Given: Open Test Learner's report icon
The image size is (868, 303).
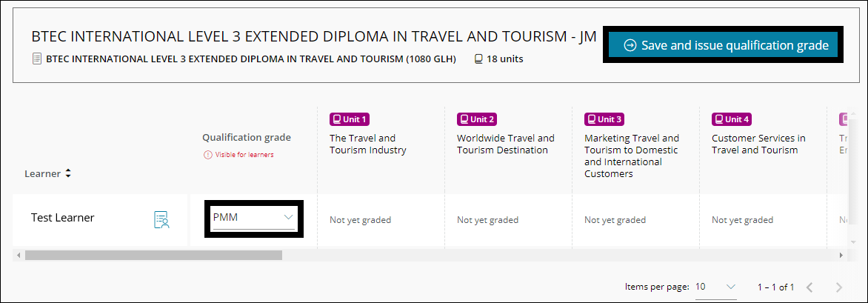Looking at the screenshot, I should coord(161,219).
